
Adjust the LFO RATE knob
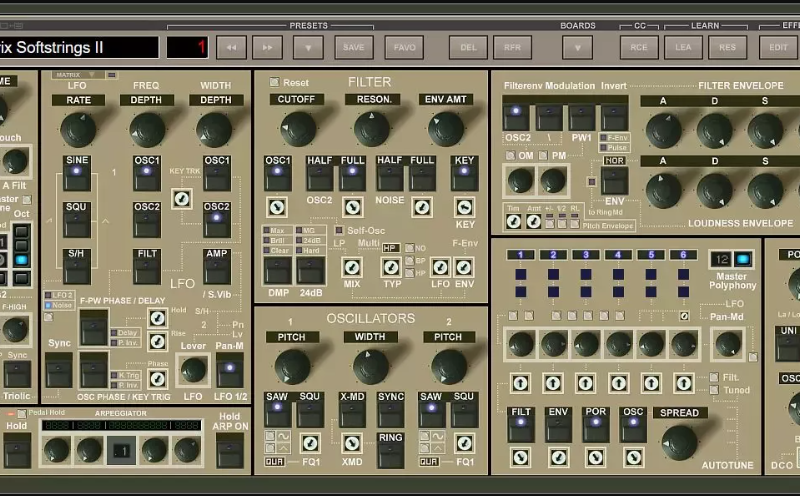[79, 130]
